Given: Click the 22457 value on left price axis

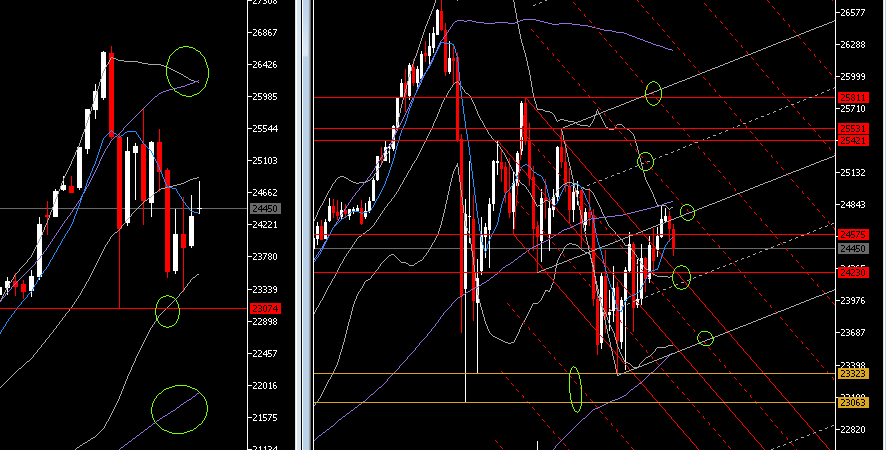Looking at the screenshot, I should click(x=264, y=354).
